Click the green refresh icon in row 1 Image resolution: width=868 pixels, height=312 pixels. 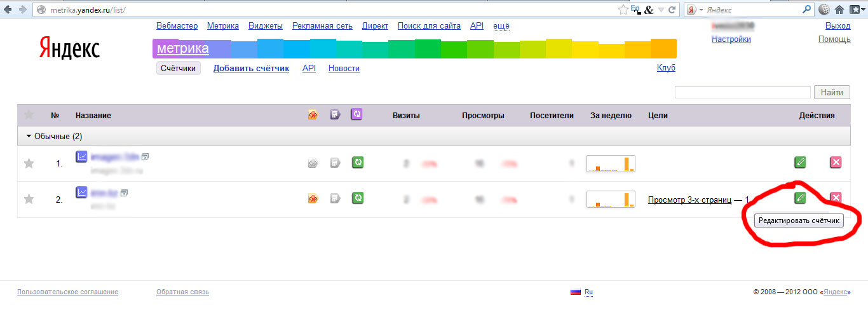358,163
